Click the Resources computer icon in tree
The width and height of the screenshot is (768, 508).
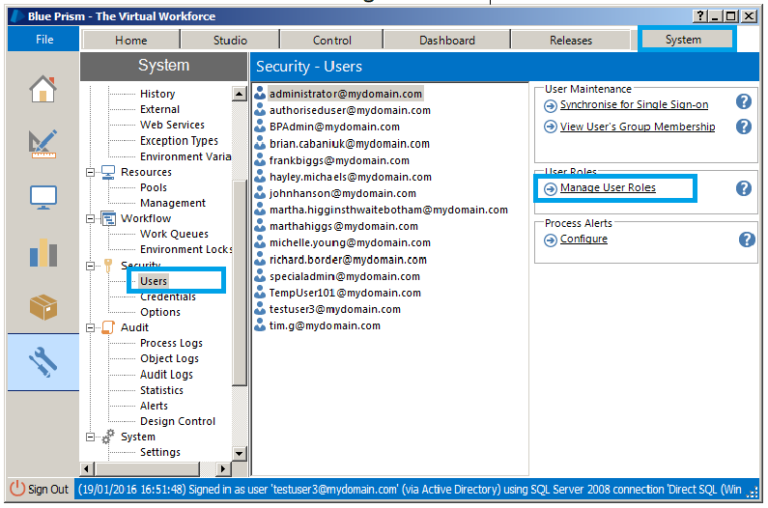(x=108, y=172)
